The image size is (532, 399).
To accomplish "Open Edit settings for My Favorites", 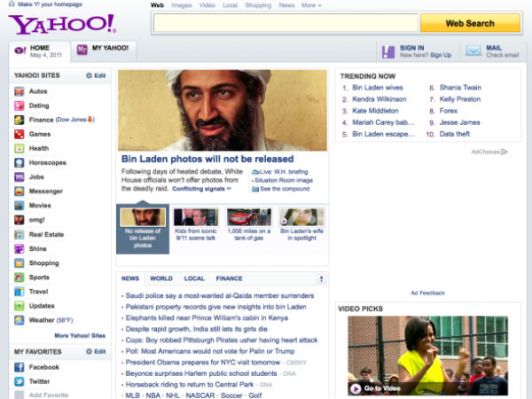I will click(96, 352).
